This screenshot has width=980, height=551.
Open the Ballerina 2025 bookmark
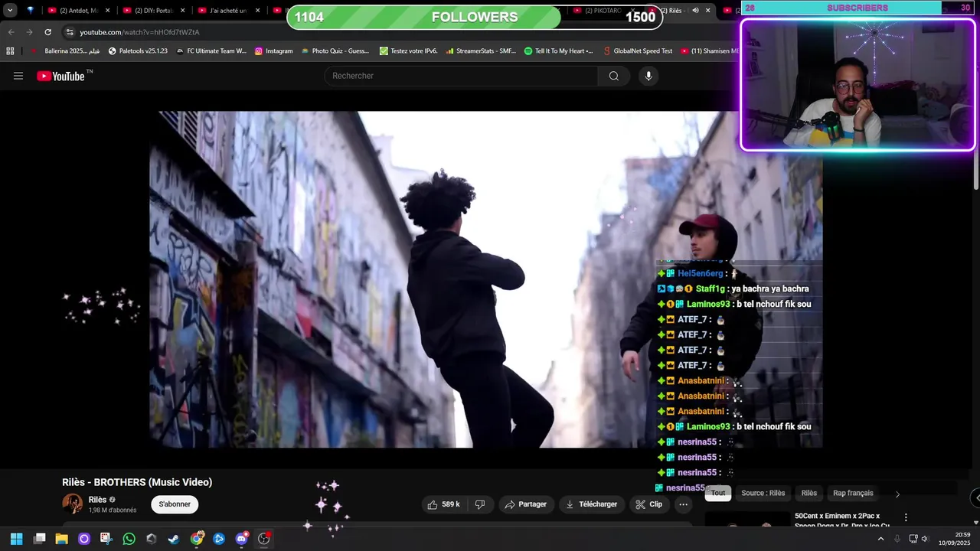pyautogui.click(x=65, y=51)
